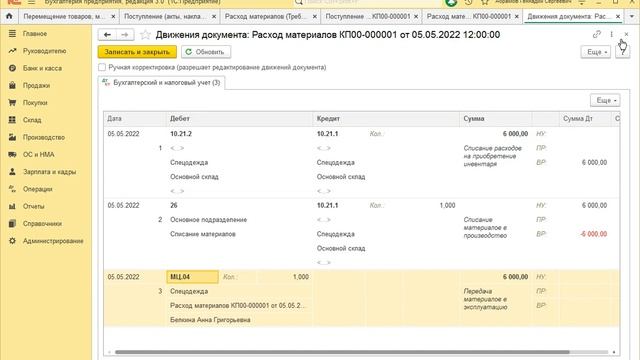Go back with the left arrow button

coord(107,35)
